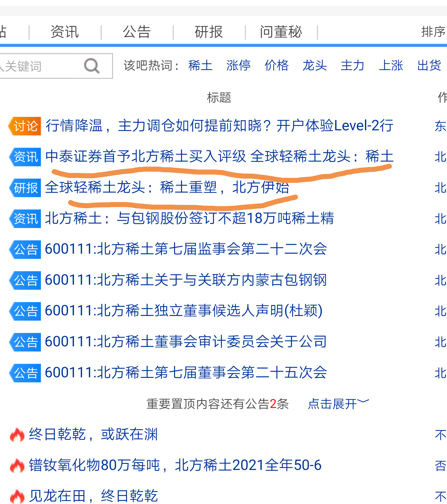
Task: Switch to the 公告 tab
Action: pos(137,32)
